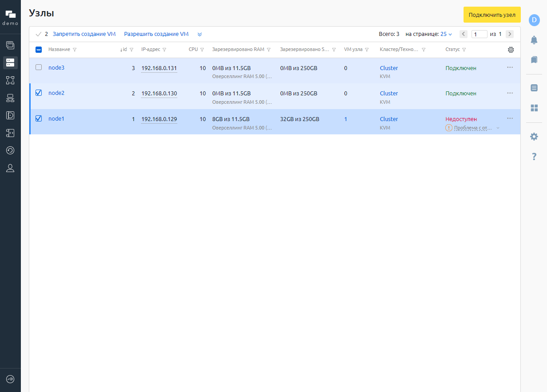This screenshot has width=547, height=392.
Task: Open the clusters icon in the left sidebar
Action: tap(10, 80)
